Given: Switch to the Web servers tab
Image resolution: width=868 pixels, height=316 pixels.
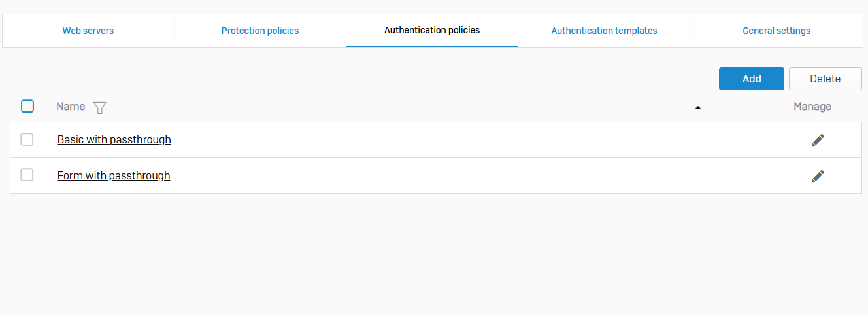Looking at the screenshot, I should coord(88,31).
